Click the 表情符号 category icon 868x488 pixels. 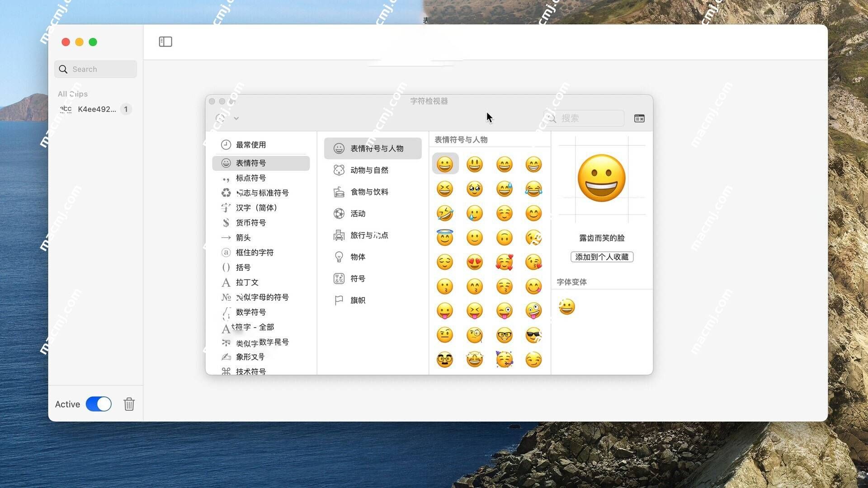(225, 163)
